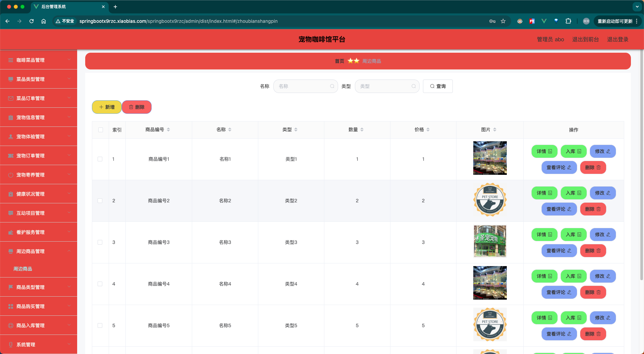Sort 商品编号 column with its arrows
The width and height of the screenshot is (644, 354).
168,130
